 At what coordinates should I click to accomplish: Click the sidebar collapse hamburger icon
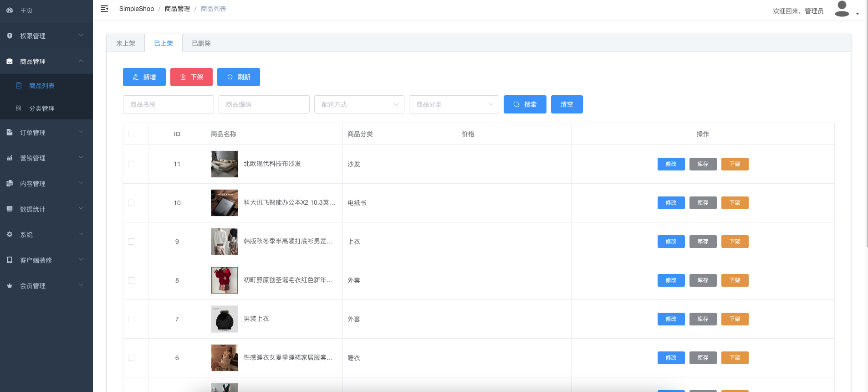click(x=104, y=9)
